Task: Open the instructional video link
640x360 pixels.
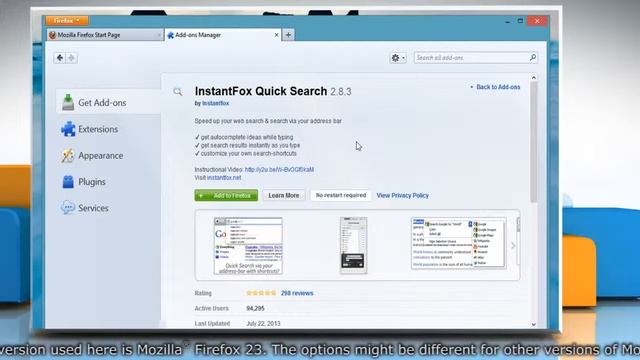Action: coord(279,169)
